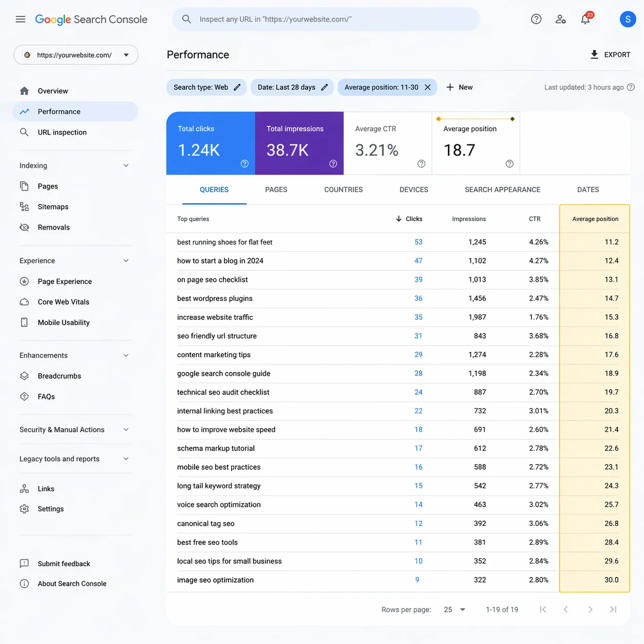The height and width of the screenshot is (644, 644).
Task: Click the EXPORT button
Action: tap(610, 54)
